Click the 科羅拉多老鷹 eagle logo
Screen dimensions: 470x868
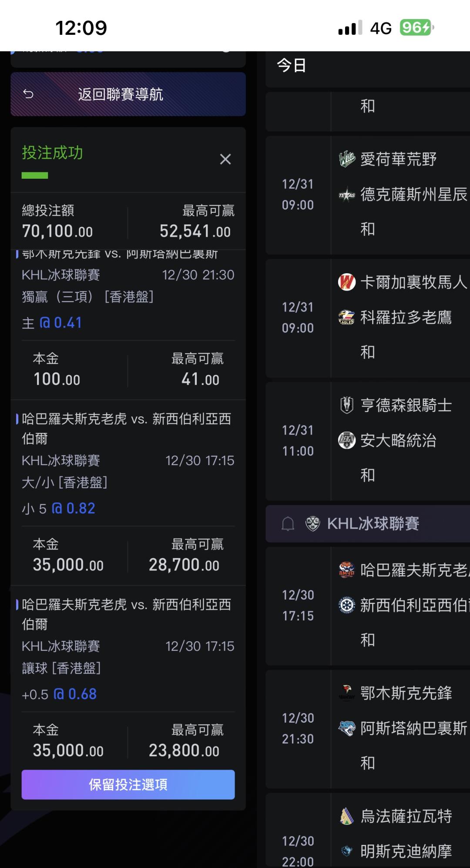point(347,318)
